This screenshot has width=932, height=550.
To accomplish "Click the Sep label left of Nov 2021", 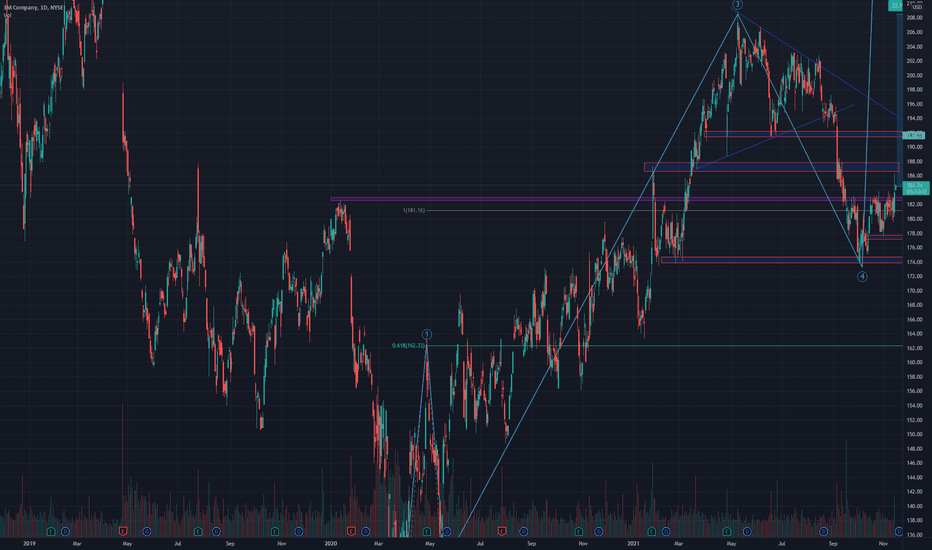I will (x=833, y=543).
